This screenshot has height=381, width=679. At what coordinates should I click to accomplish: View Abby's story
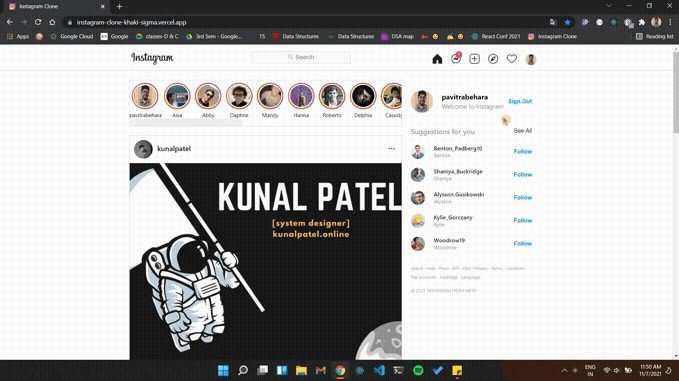click(x=208, y=96)
